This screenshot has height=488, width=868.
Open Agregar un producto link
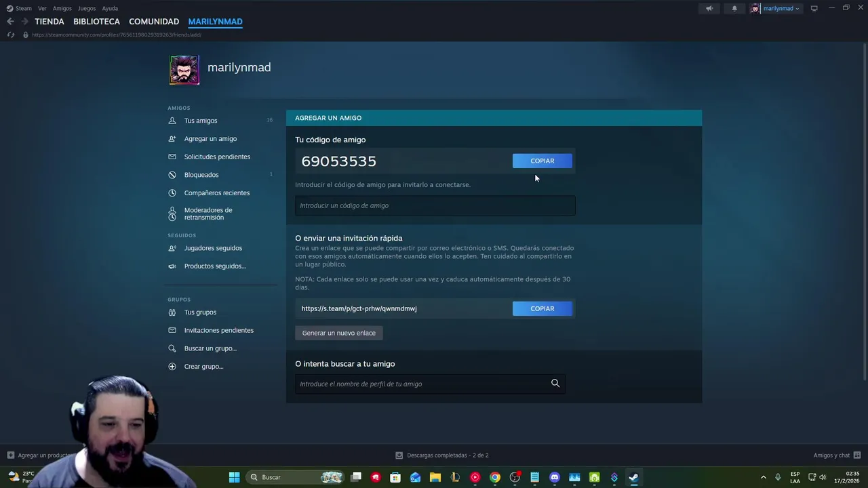(x=39, y=455)
